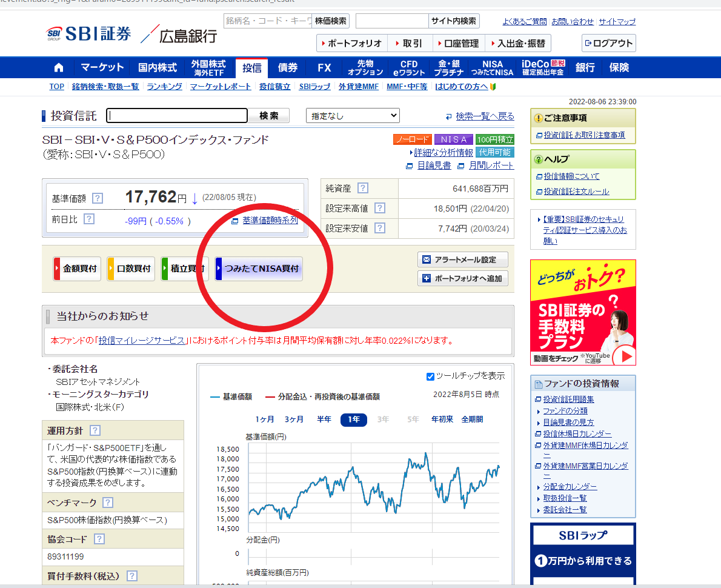Viewport: 721px width, 588px height.
Task: Open the 目論見書 link
Action: [x=434, y=165]
